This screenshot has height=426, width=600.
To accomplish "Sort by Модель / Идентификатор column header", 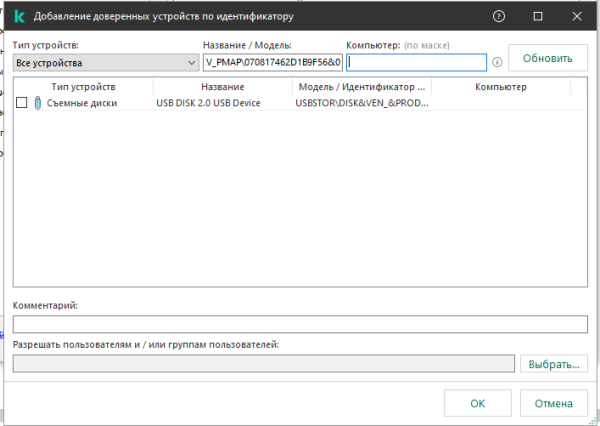I will tap(362, 88).
